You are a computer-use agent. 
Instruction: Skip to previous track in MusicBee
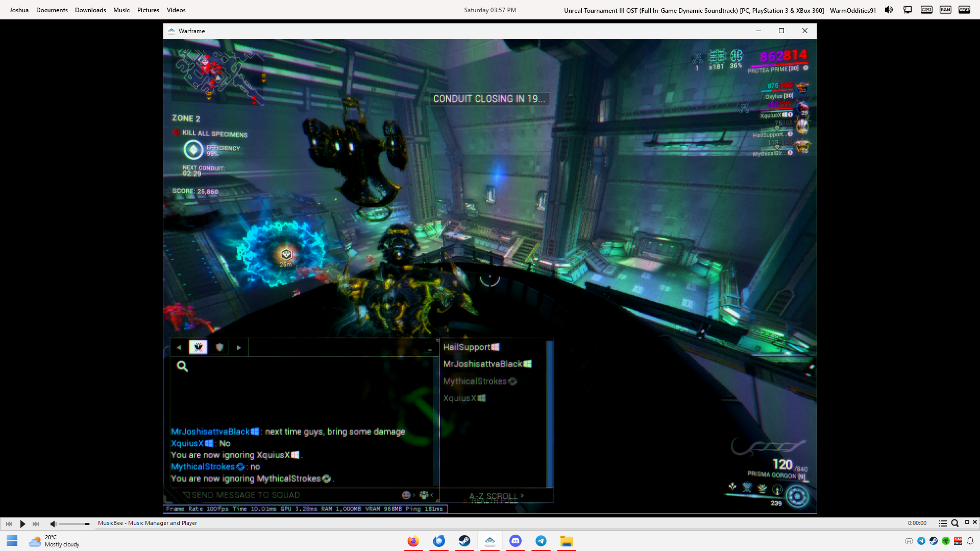(x=9, y=523)
